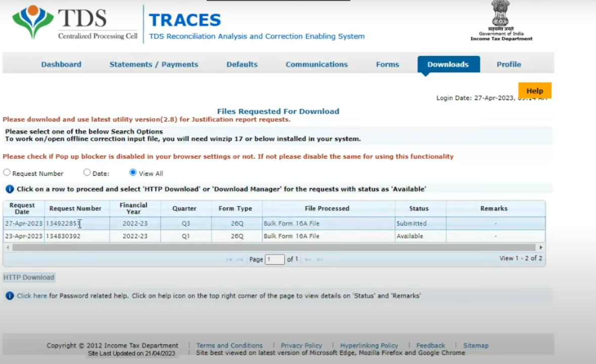Go to next page pagination icon
Screen dimensions: 596x364
coord(308,259)
